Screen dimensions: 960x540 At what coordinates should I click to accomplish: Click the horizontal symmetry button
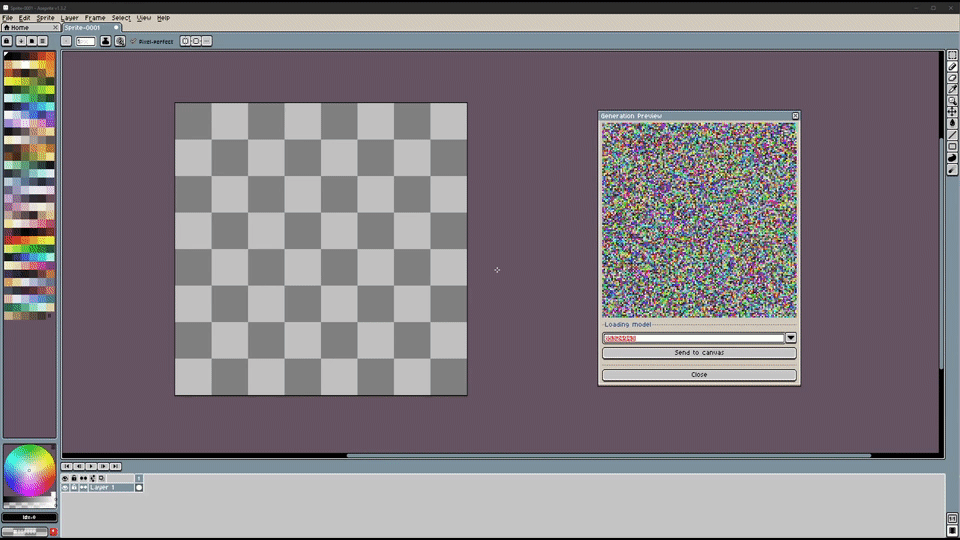tap(185, 41)
